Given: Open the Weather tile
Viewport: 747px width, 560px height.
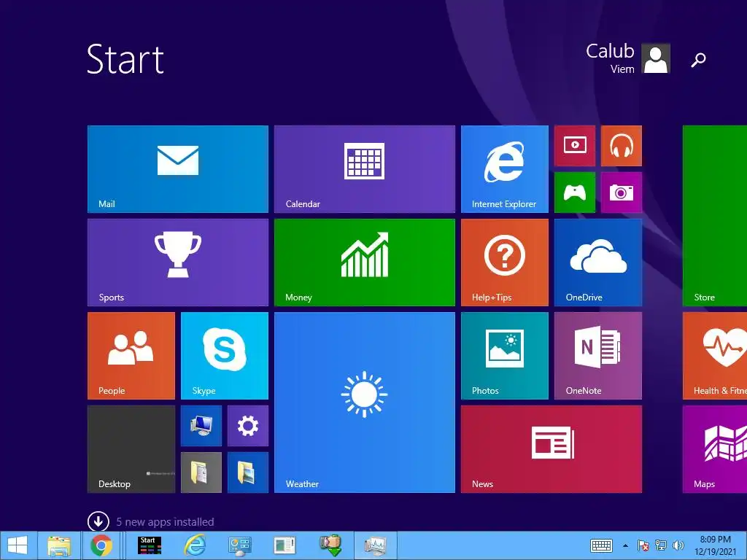Looking at the screenshot, I should [365, 402].
